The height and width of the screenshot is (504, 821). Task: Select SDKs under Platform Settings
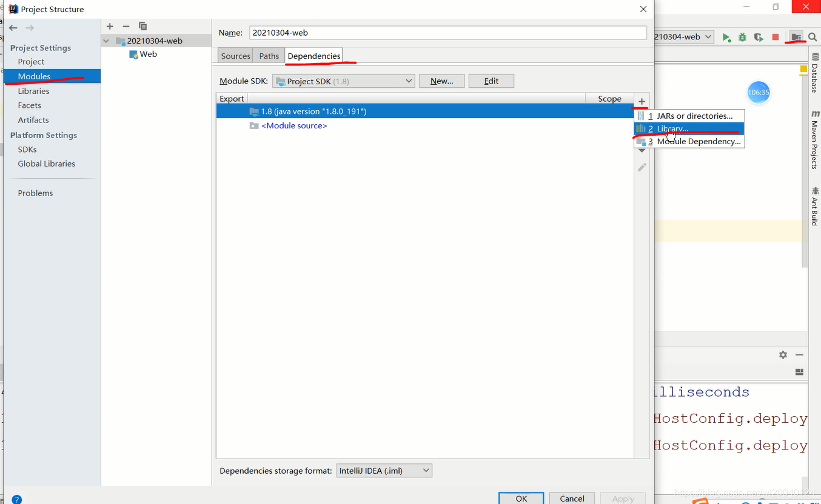pyautogui.click(x=27, y=149)
